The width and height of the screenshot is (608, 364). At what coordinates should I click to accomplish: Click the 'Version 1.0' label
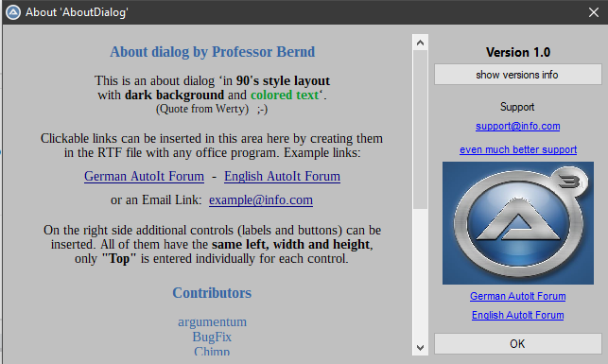(518, 52)
